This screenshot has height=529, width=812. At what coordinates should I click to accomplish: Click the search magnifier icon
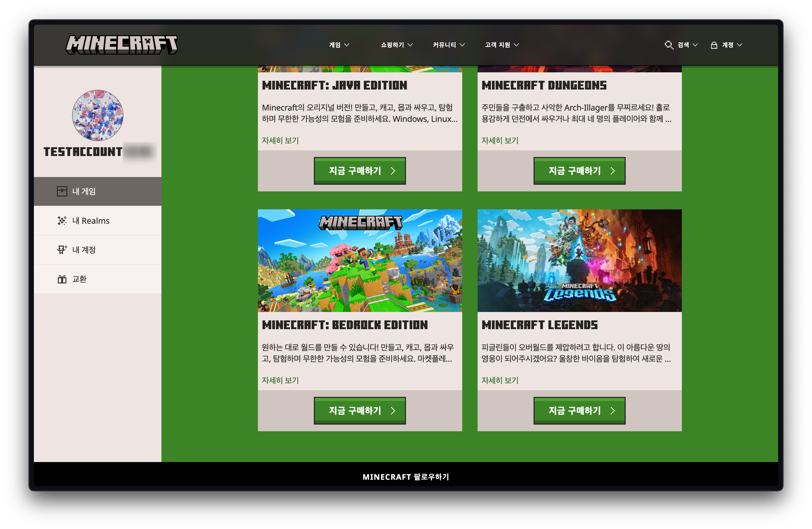point(669,45)
